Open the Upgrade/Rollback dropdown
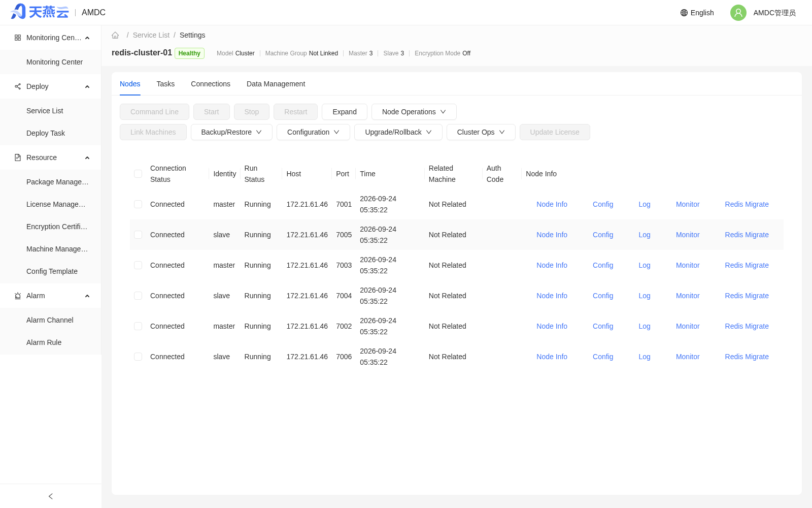 coord(398,132)
